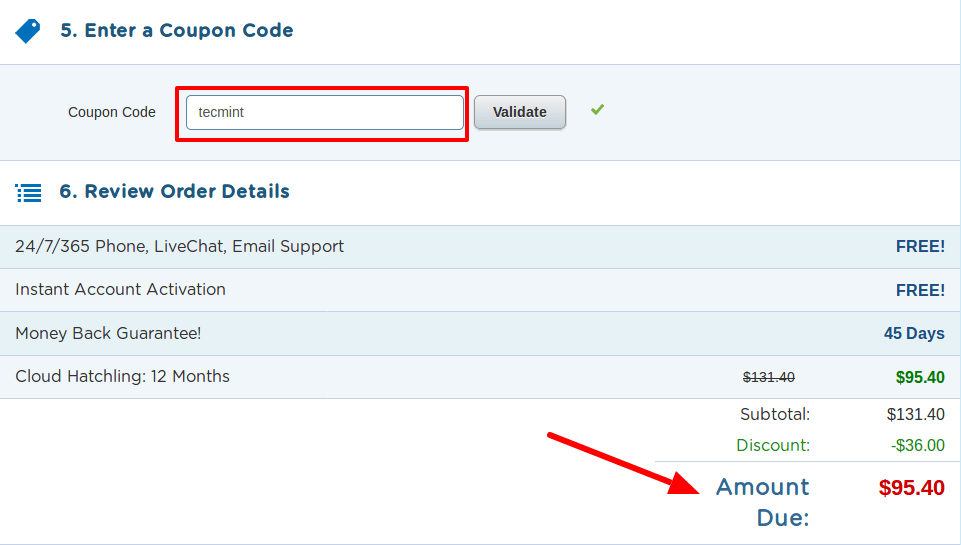Click the Subtotal label
The image size is (961, 545).
775,414
